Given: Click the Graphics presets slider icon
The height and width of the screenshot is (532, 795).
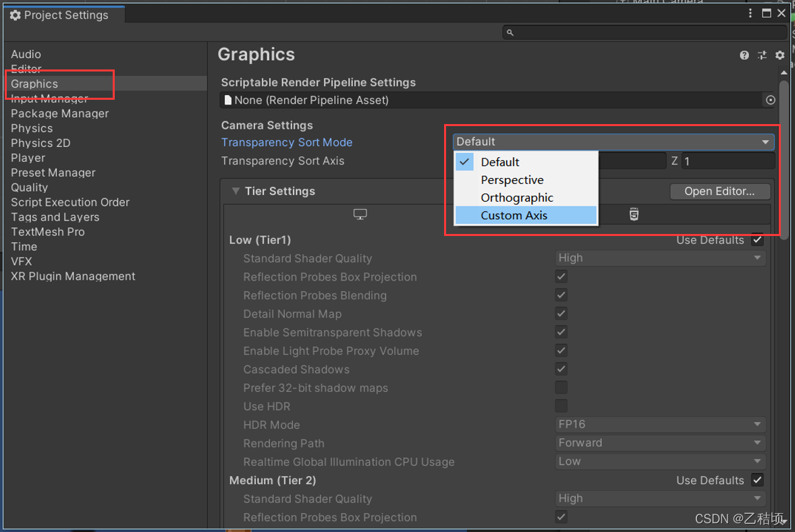Looking at the screenshot, I should (x=762, y=55).
